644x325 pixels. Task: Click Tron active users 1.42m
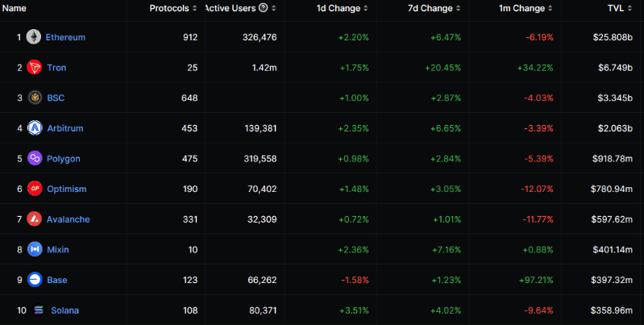264,68
